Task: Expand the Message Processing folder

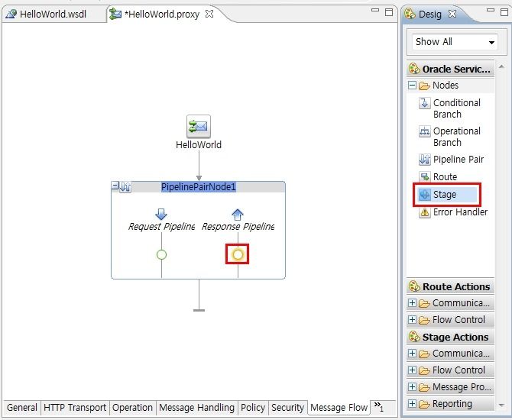Action: point(412,386)
